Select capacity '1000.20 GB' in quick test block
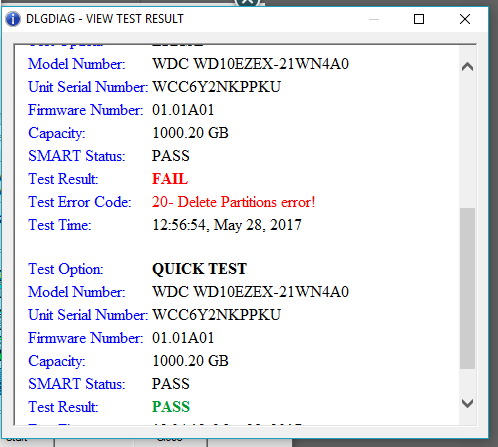498x447 pixels. [190, 361]
